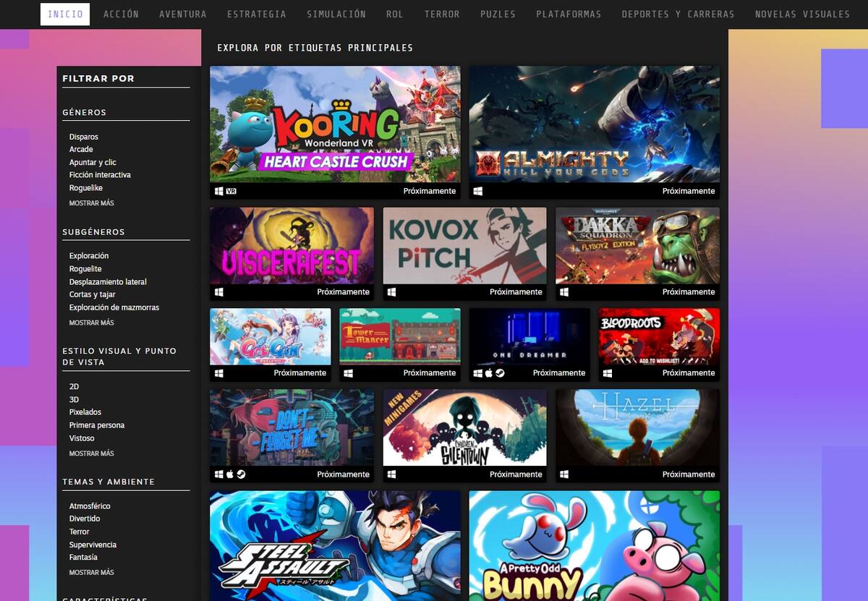The width and height of the screenshot is (868, 601).
Task: Click the Windows icon under Hazel Sky
Action: coord(564,474)
